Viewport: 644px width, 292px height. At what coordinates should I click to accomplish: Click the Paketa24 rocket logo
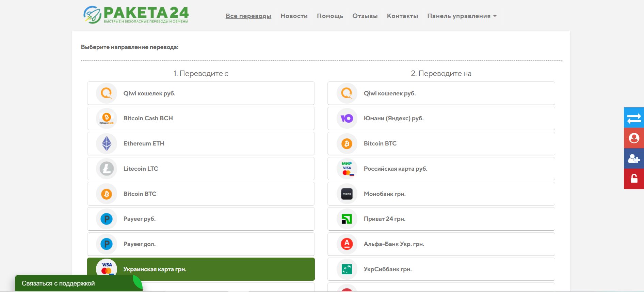136,15
